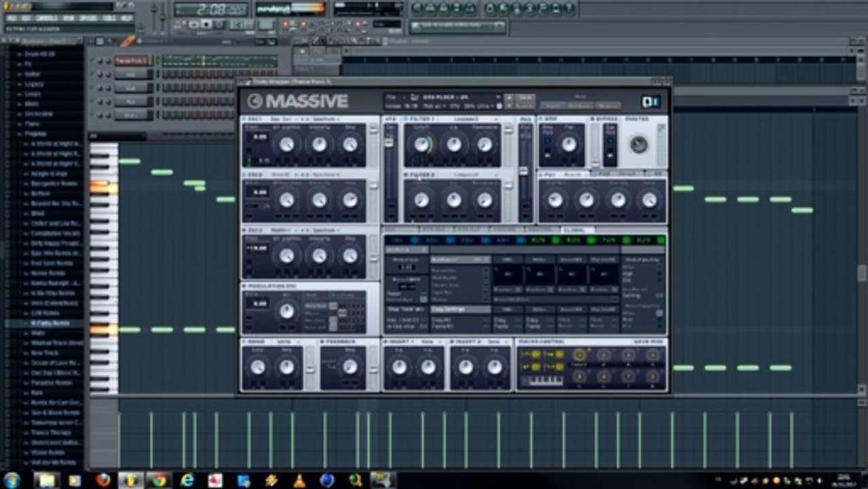Click the Filter 1 Cutoff knob
Viewport: 868px width, 489px height.
click(x=421, y=144)
